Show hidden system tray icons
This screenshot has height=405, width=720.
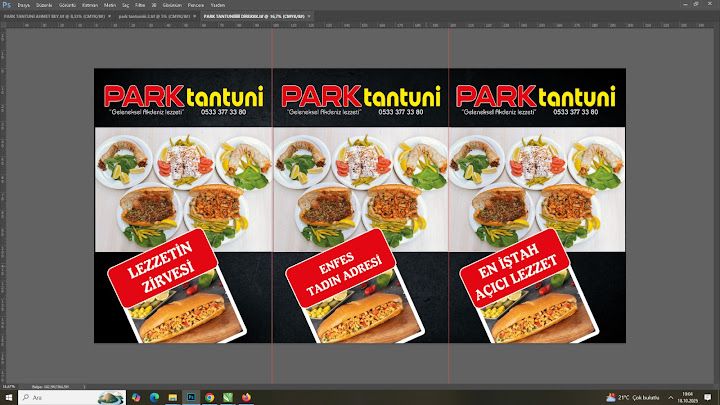click(x=670, y=397)
